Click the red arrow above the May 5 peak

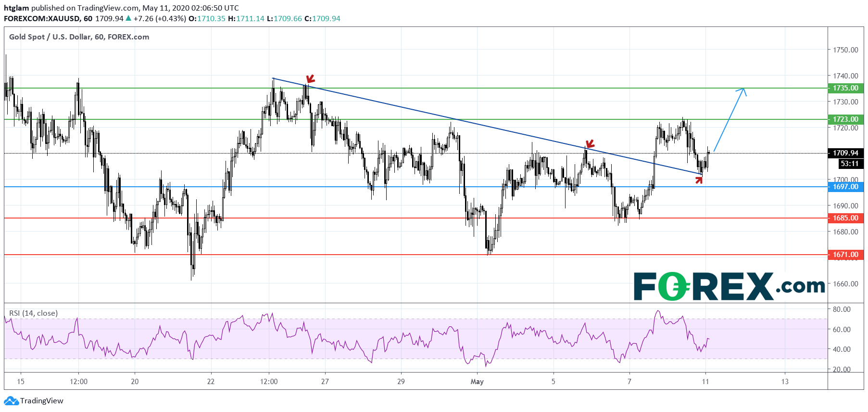tap(590, 144)
